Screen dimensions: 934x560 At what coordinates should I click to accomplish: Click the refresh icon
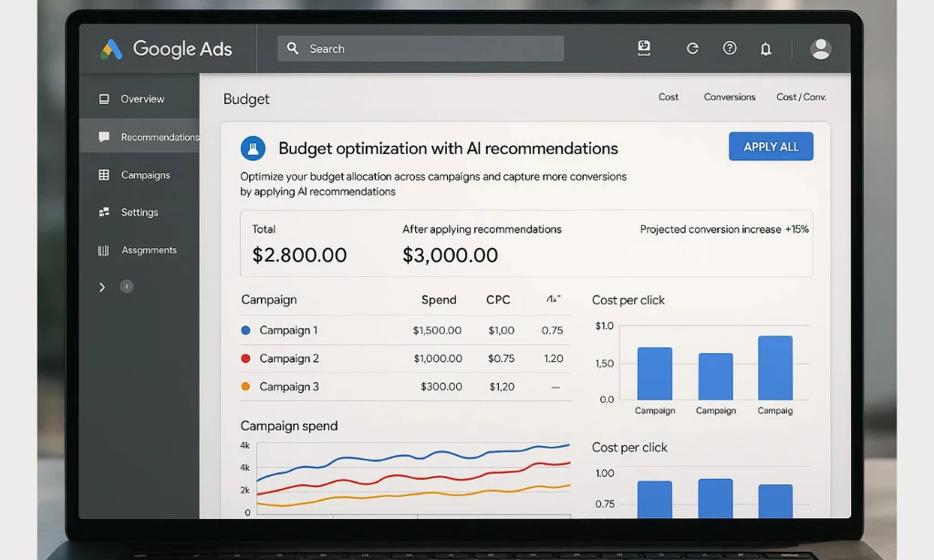692,48
